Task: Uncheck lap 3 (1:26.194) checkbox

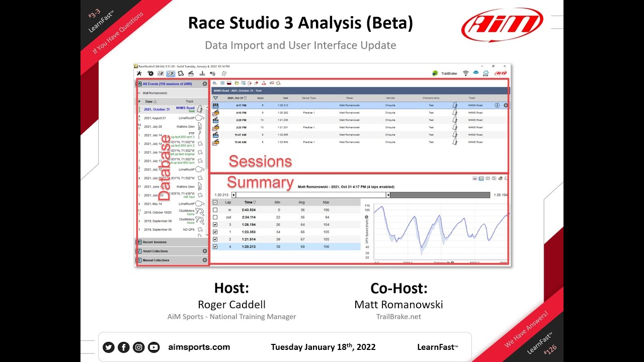Action: 215,225
